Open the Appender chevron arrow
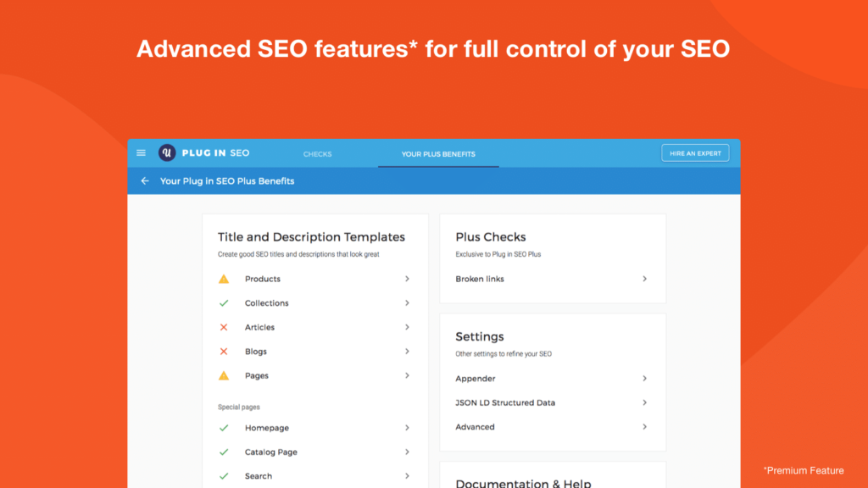This screenshot has width=868, height=488. pos(644,379)
